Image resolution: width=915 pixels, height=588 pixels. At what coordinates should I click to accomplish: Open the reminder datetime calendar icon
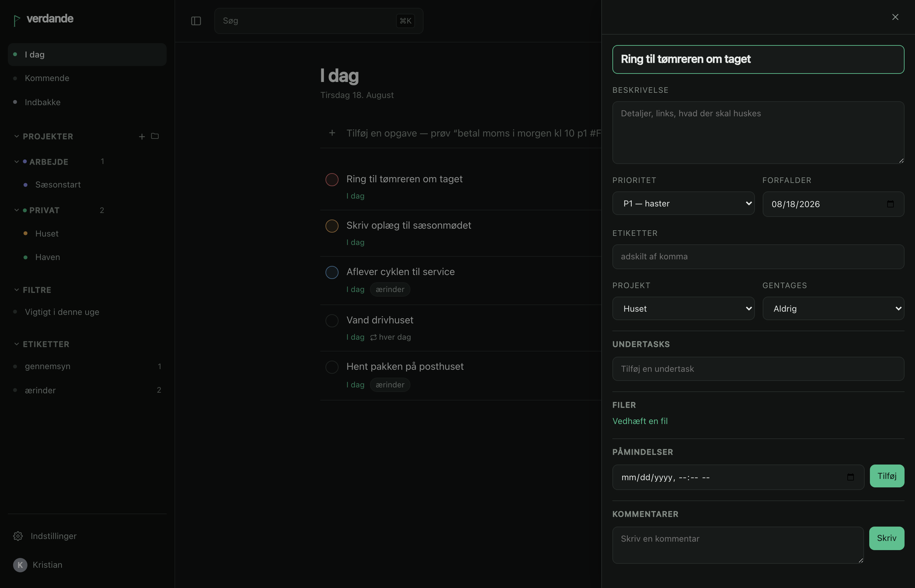pos(851,477)
